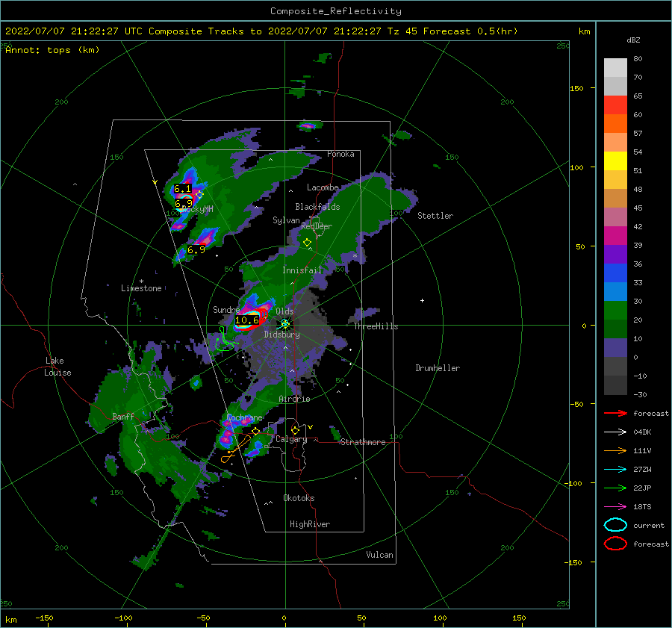Click the cyan current ellipse legend icon

click(x=615, y=525)
